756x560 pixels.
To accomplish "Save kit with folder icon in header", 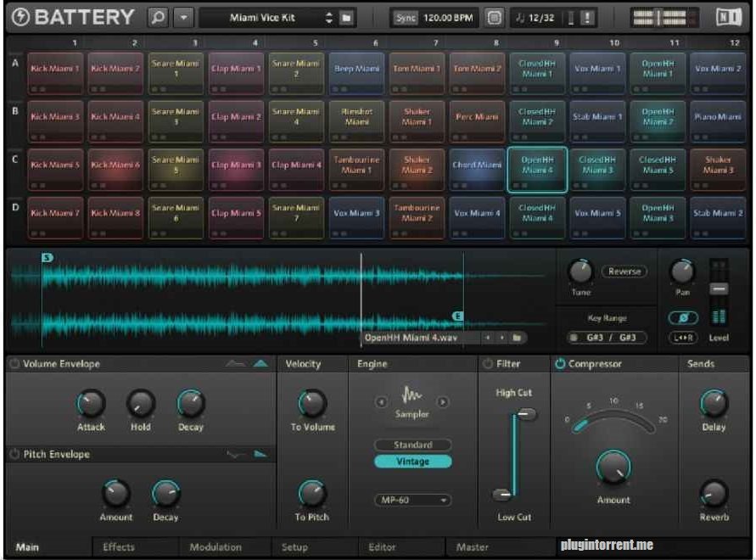I will coord(346,18).
